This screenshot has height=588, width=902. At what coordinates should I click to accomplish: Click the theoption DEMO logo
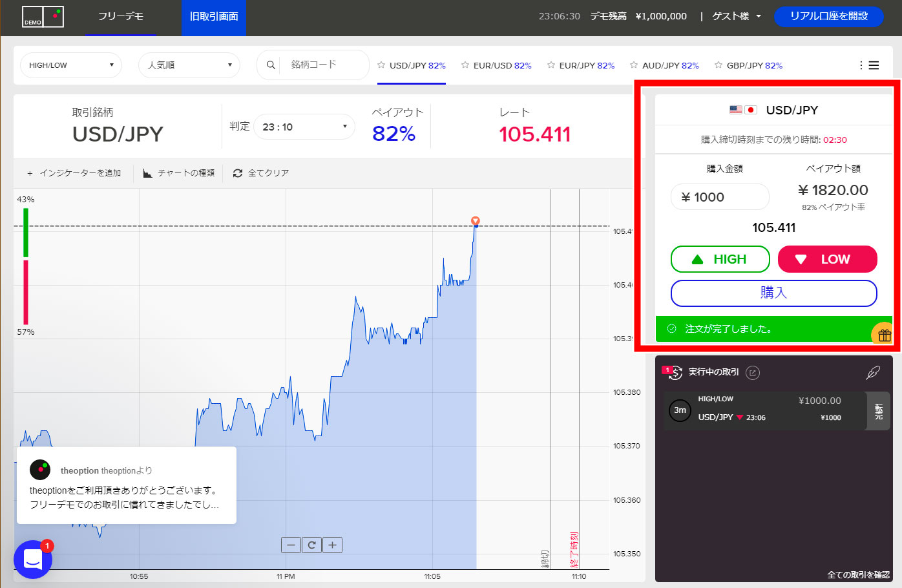point(43,17)
